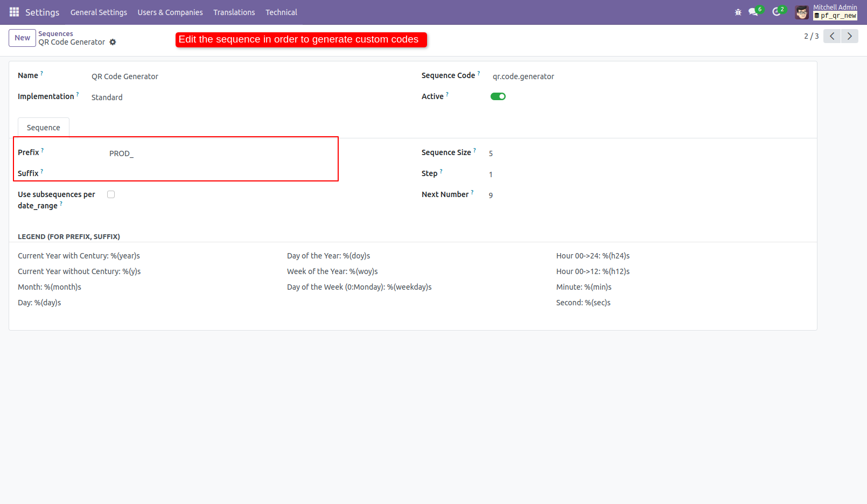Open the Translations menu
Screen dimensions: 867x504
tap(234, 12)
